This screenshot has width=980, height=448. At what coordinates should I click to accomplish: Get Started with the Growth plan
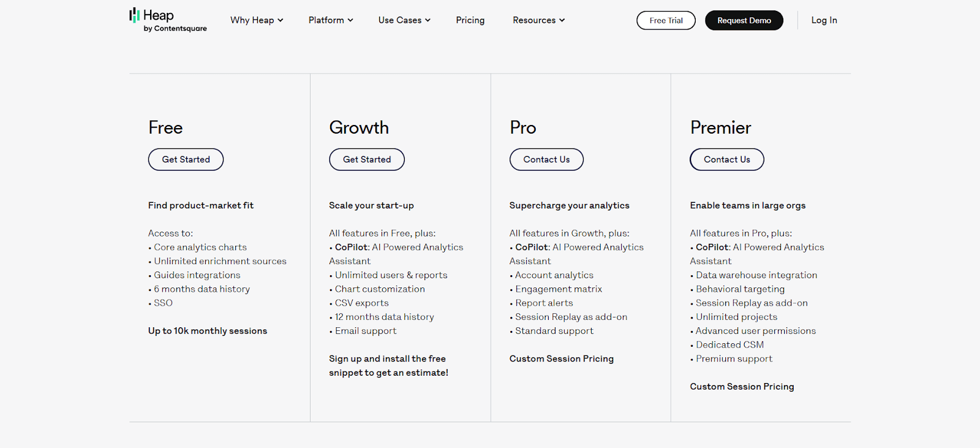point(366,159)
